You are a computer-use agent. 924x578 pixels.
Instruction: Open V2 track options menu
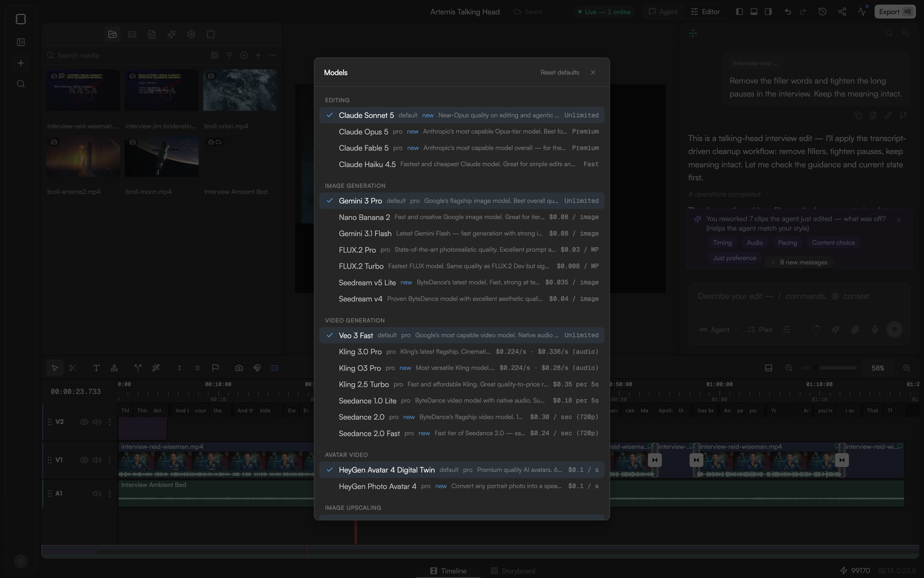(110, 422)
